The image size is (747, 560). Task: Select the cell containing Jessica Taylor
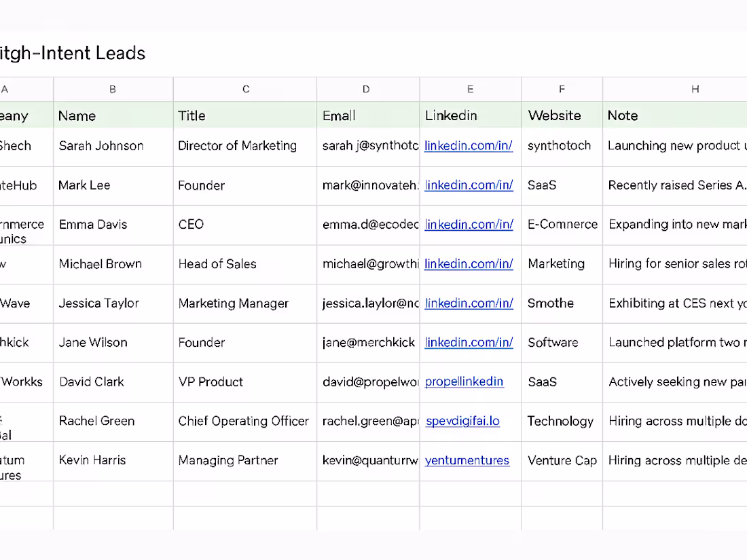click(x=112, y=303)
